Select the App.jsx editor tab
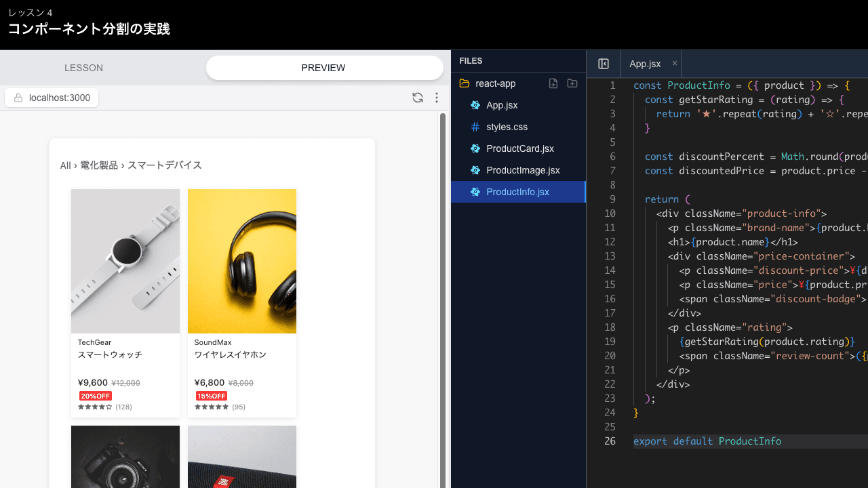This screenshot has height=488, width=868. click(644, 64)
